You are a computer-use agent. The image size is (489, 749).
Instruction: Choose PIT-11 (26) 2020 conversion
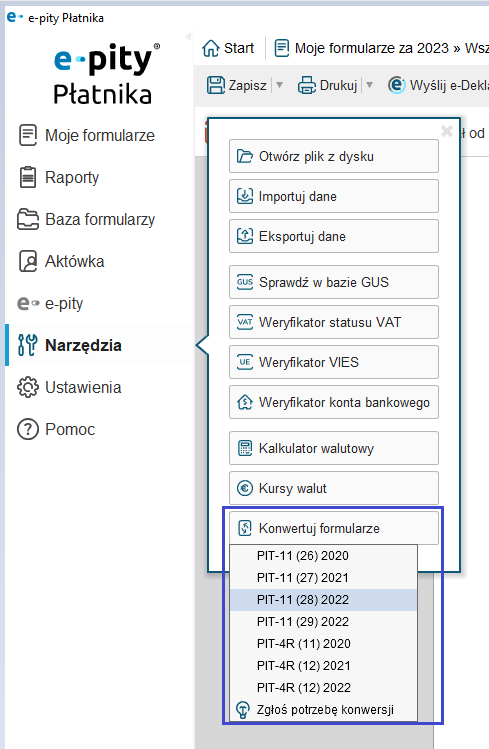tap(324, 556)
